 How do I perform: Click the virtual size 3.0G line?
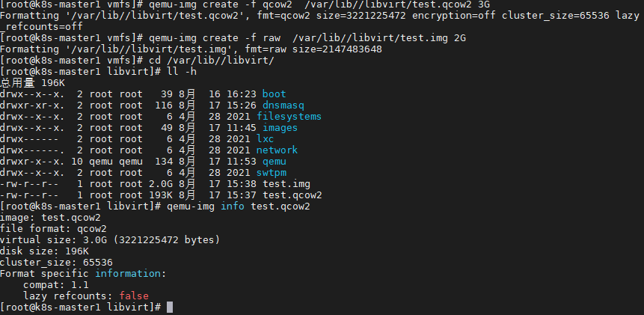pyautogui.click(x=110, y=240)
